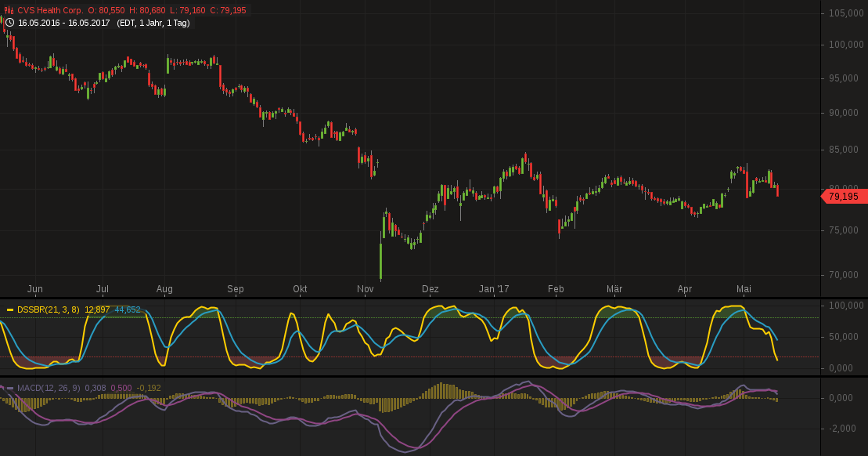This screenshot has height=456, width=868.
Task: Open the EDT, 1 Jahr, 1 Tag settings
Action: (x=153, y=23)
